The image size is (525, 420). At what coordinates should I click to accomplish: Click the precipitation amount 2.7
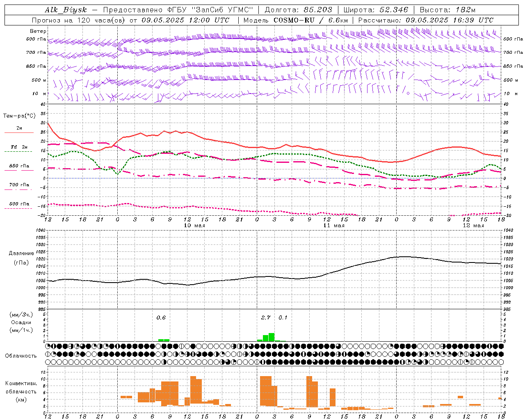(x=266, y=317)
